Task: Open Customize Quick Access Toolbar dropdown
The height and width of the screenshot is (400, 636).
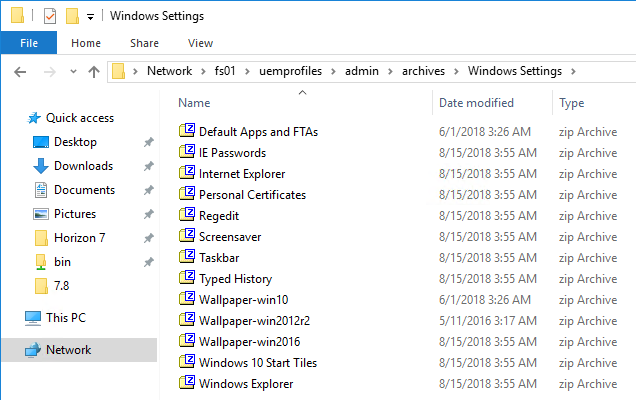Action: tap(90, 17)
